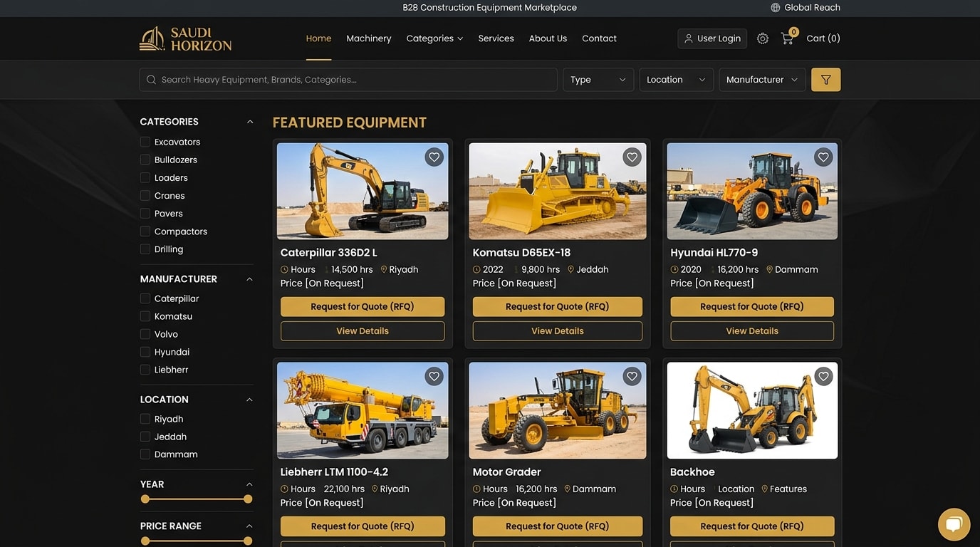Collapse the Manufacturer sidebar section
This screenshot has height=547, width=980.
pos(249,279)
